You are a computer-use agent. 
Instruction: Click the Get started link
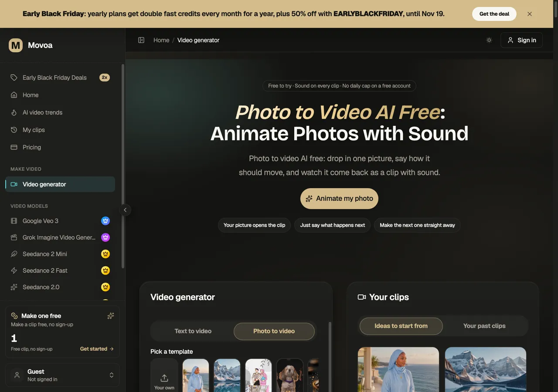pyautogui.click(x=97, y=349)
